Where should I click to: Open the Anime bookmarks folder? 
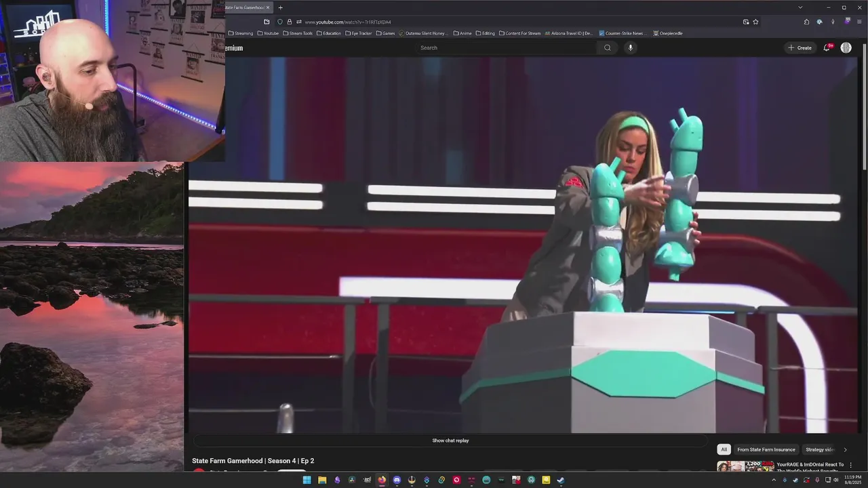click(x=462, y=33)
